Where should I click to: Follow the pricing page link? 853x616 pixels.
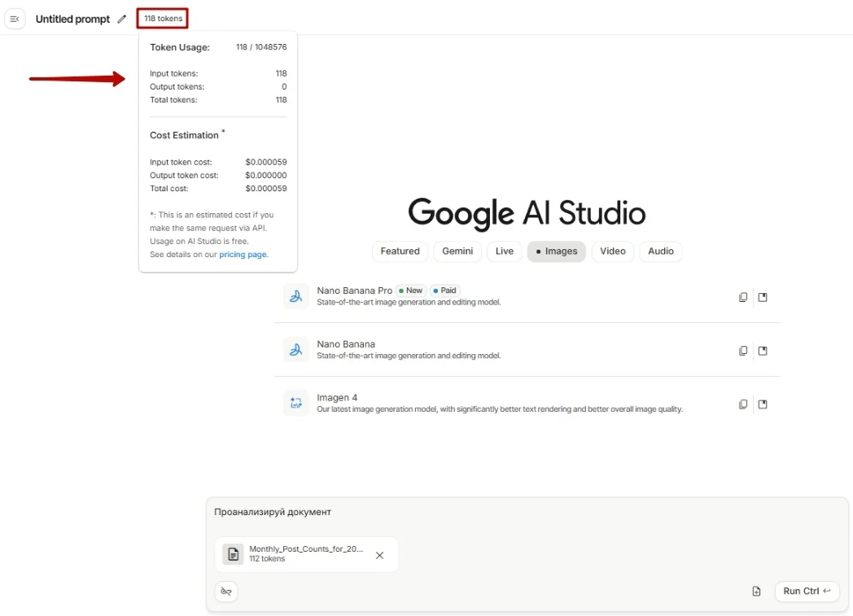(x=243, y=255)
